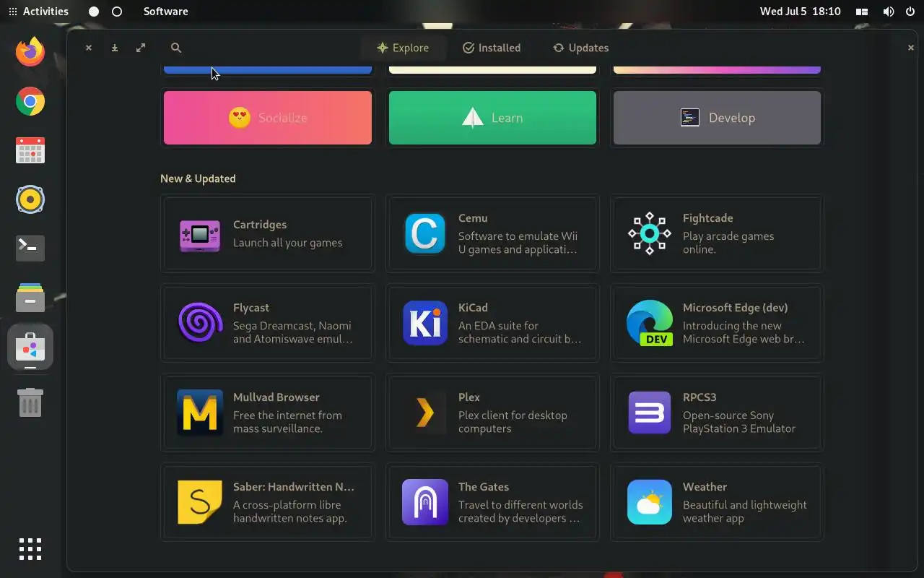Click the power icon in top bar
This screenshot has height=578, width=924.
point(910,12)
